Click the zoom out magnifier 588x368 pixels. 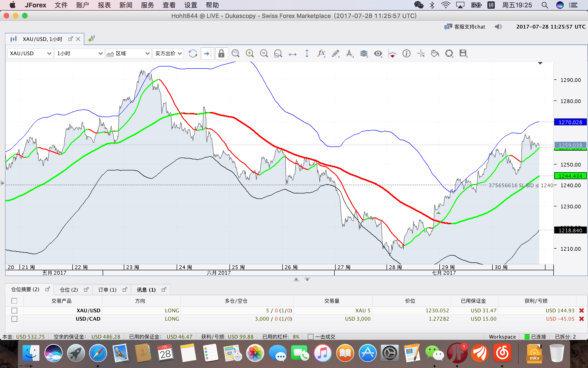coord(264,54)
